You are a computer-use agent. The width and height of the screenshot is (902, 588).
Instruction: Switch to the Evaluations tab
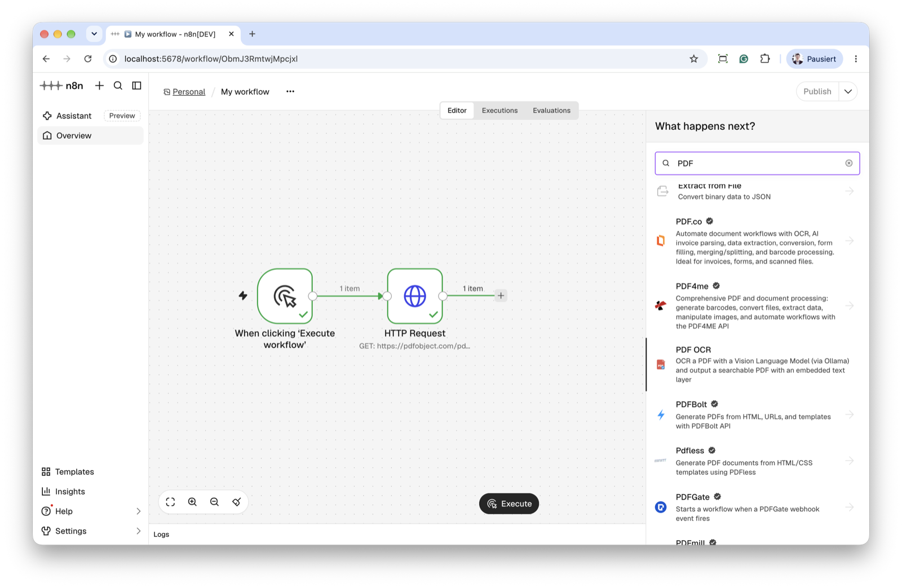[551, 110]
